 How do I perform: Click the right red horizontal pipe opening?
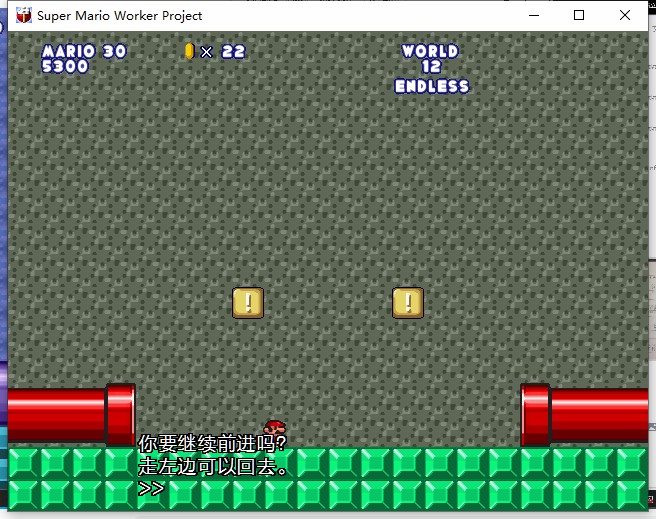pyautogui.click(x=535, y=415)
